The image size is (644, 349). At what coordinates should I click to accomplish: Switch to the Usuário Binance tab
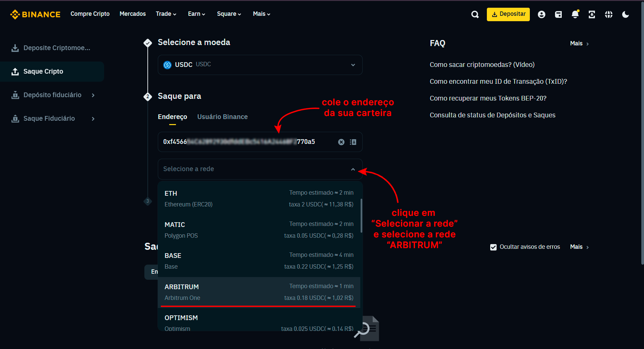(222, 117)
